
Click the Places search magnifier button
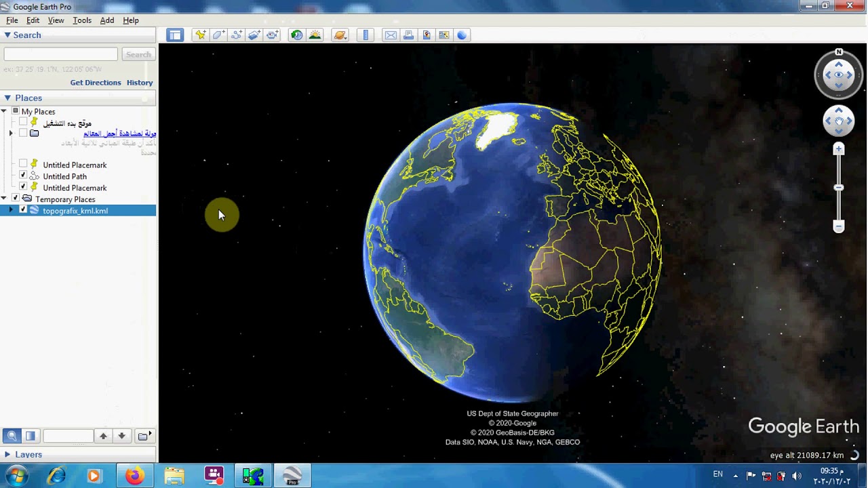tap(12, 436)
